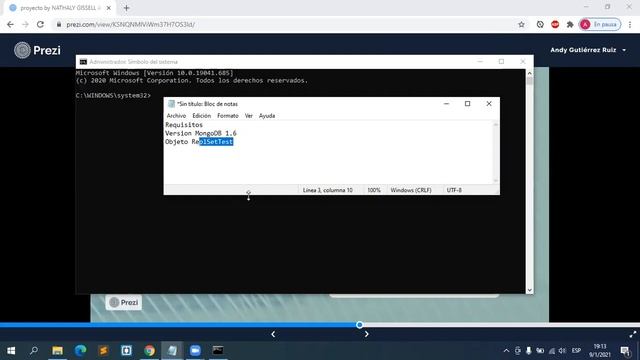Open Formato menu in Bloc de notas
The width and height of the screenshot is (640, 360).
[228, 116]
